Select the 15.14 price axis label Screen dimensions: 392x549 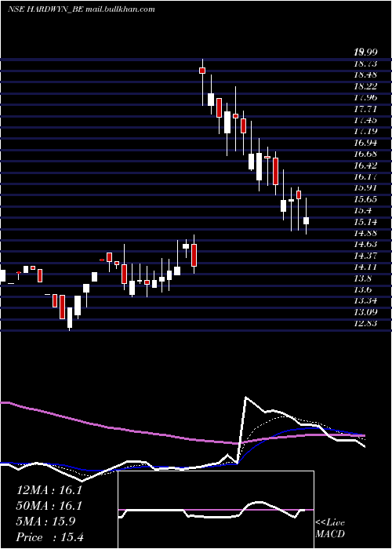pos(365,222)
